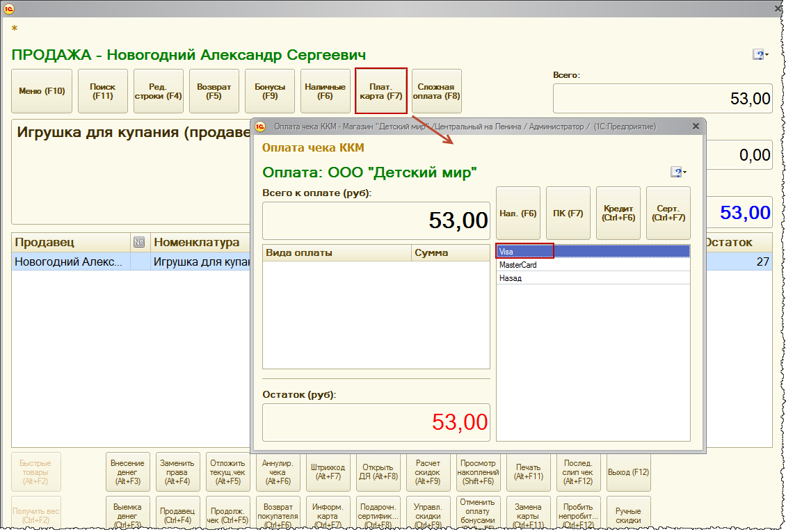Click the Выход (F12) button

pyautogui.click(x=629, y=472)
